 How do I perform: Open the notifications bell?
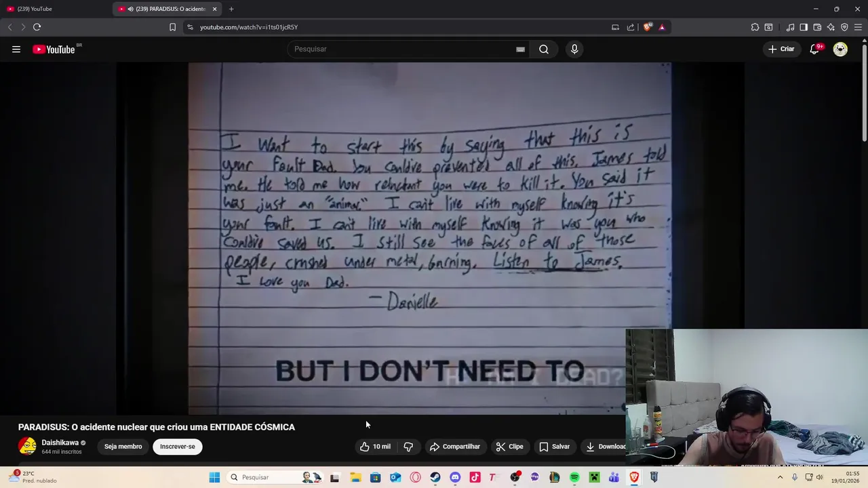[815, 49]
